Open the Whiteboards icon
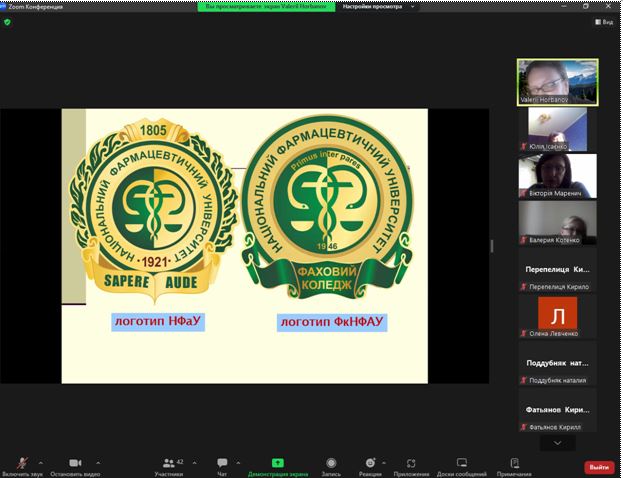This screenshot has width=623, height=478. click(x=462, y=463)
